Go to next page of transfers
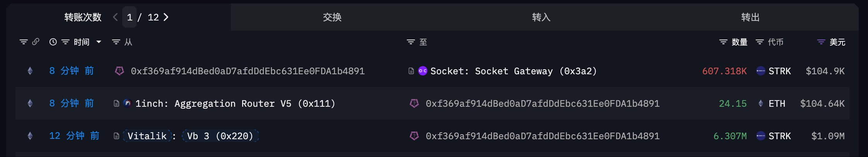Viewport: 868px width, 157px height. (x=166, y=17)
